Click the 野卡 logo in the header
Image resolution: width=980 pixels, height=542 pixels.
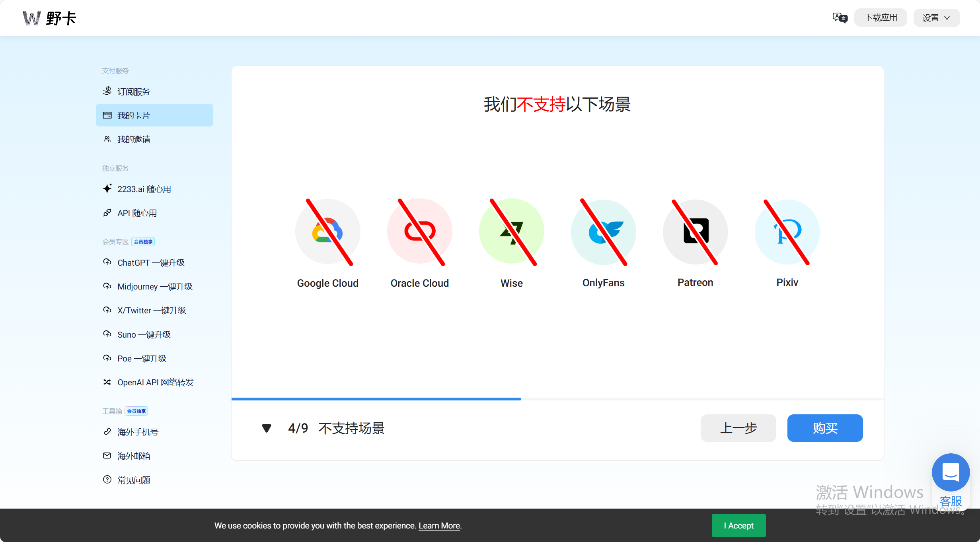click(49, 18)
